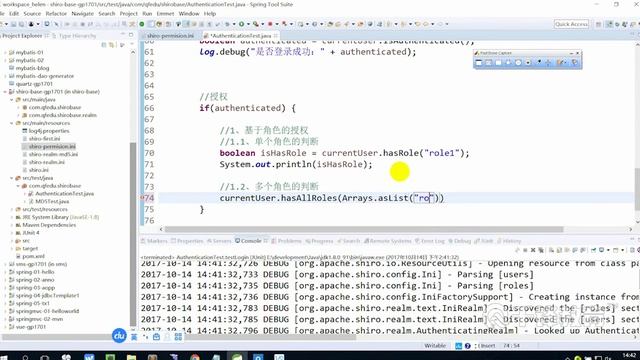This screenshot has width=640, height=360.
Task: Select shiro-realm-md5.ini file
Action: tap(50, 154)
